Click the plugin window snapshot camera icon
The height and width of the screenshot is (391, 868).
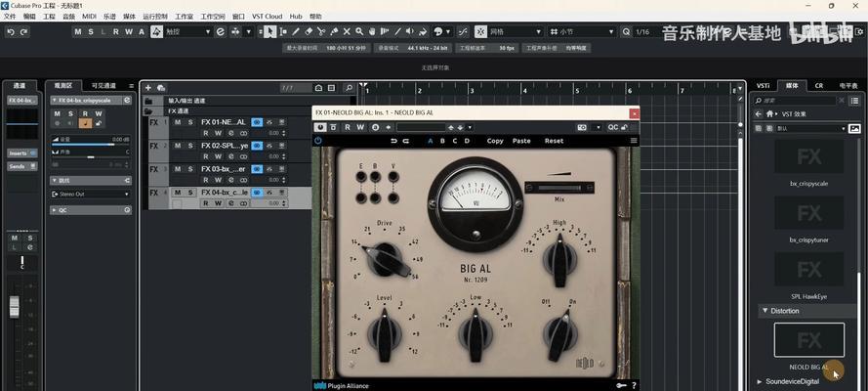582,127
